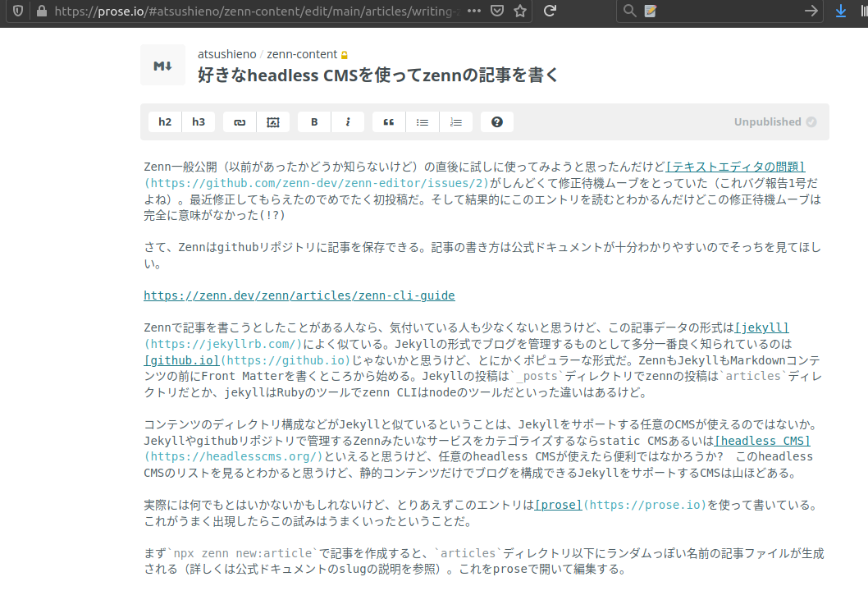Insert a link from the toolbar
The width and height of the screenshot is (868, 609).
tap(240, 121)
